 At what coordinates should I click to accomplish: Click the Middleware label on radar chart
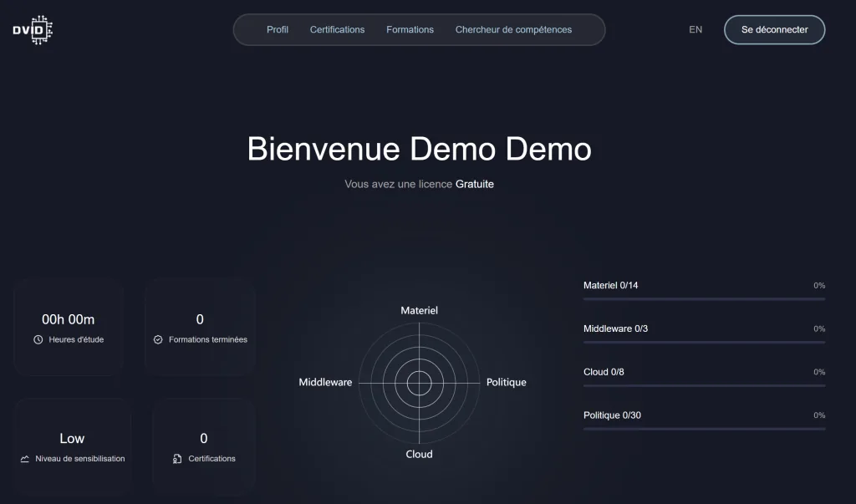(325, 382)
